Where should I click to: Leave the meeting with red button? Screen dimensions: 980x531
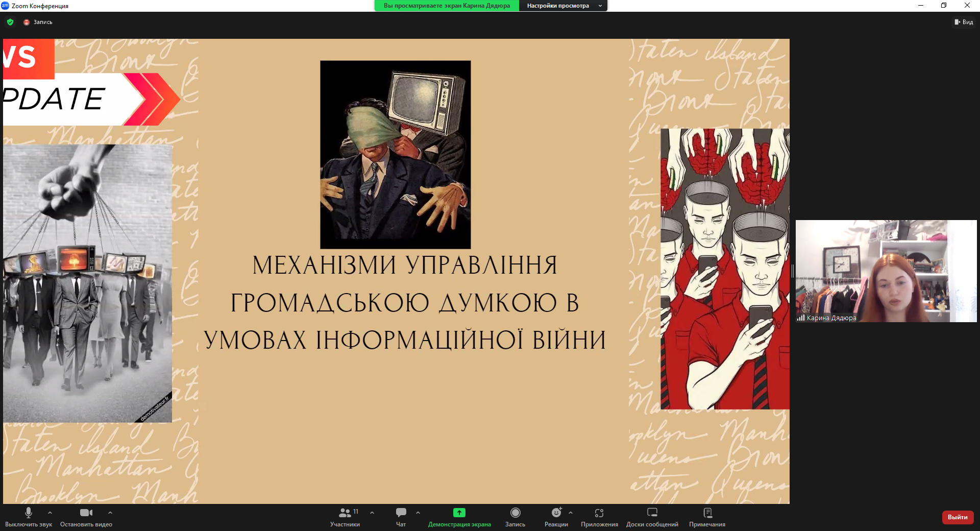click(x=958, y=517)
